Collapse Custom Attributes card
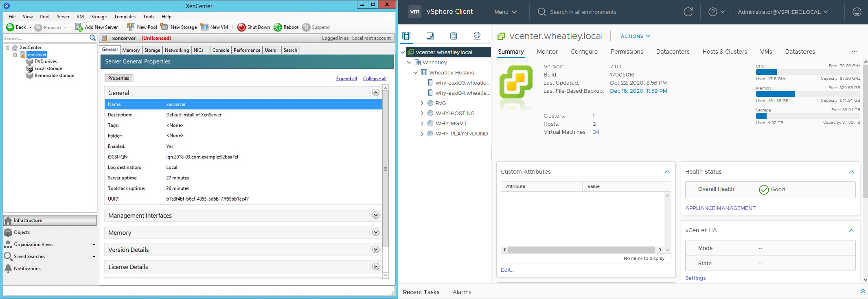Image resolution: width=868 pixels, height=299 pixels. pos(667,172)
